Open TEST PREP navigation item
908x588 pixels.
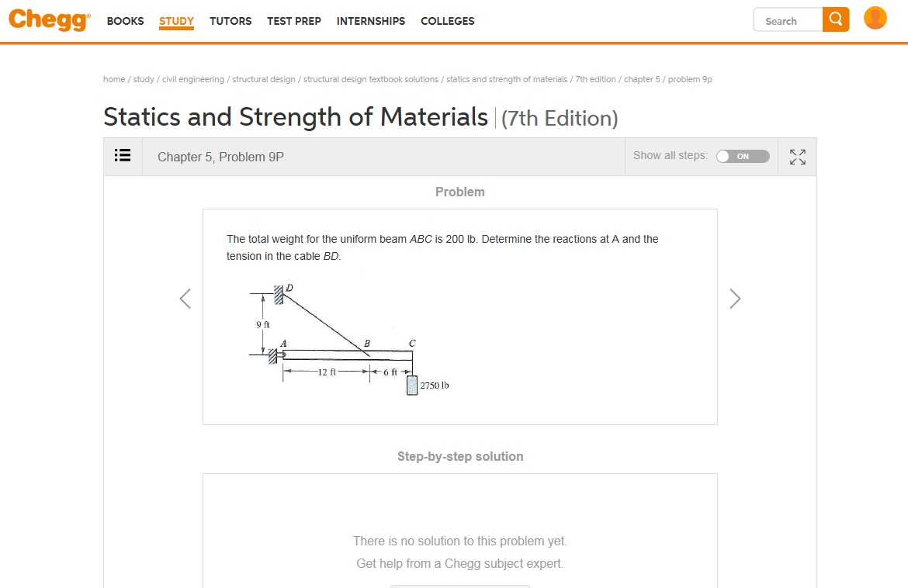click(x=294, y=21)
